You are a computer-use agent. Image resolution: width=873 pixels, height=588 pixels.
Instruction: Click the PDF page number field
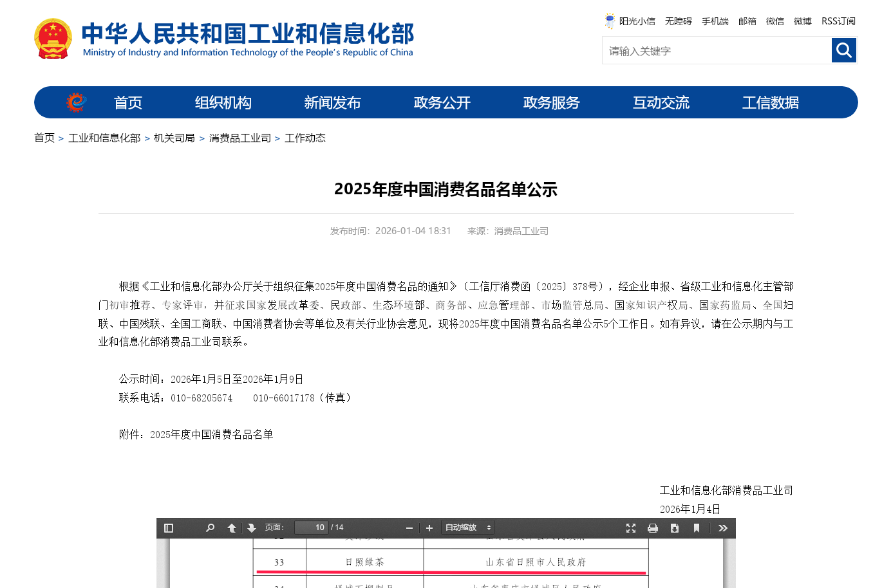pos(312,528)
